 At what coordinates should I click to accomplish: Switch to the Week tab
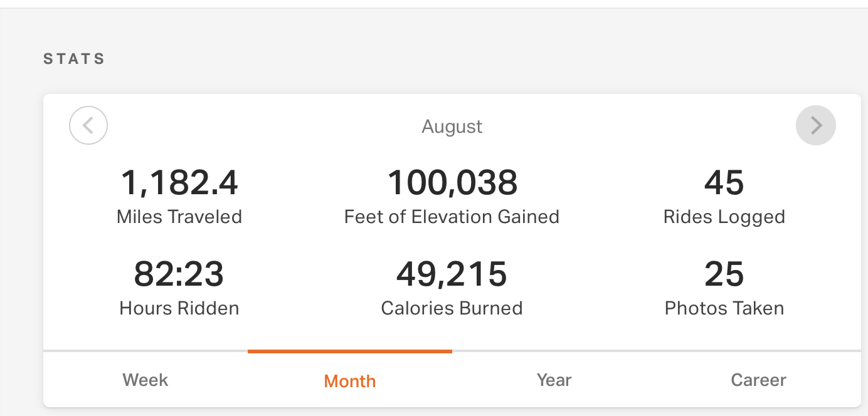pyautogui.click(x=146, y=380)
